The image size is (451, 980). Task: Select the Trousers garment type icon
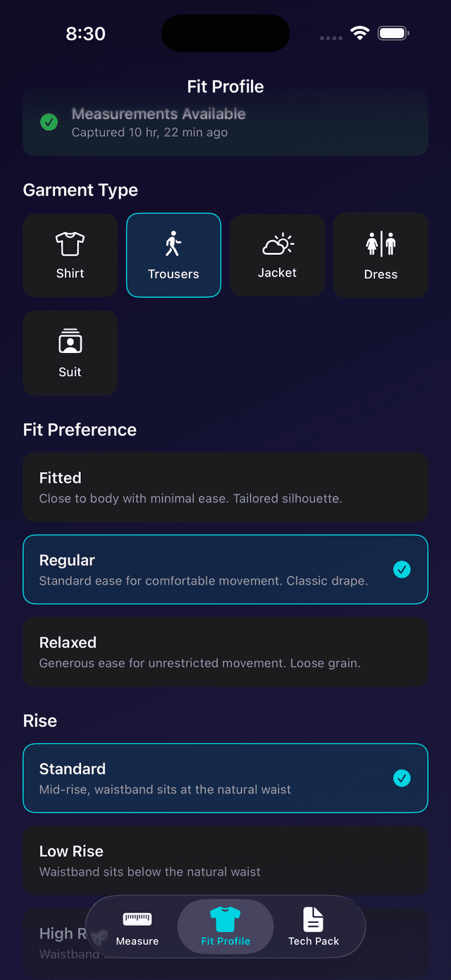pos(173,243)
